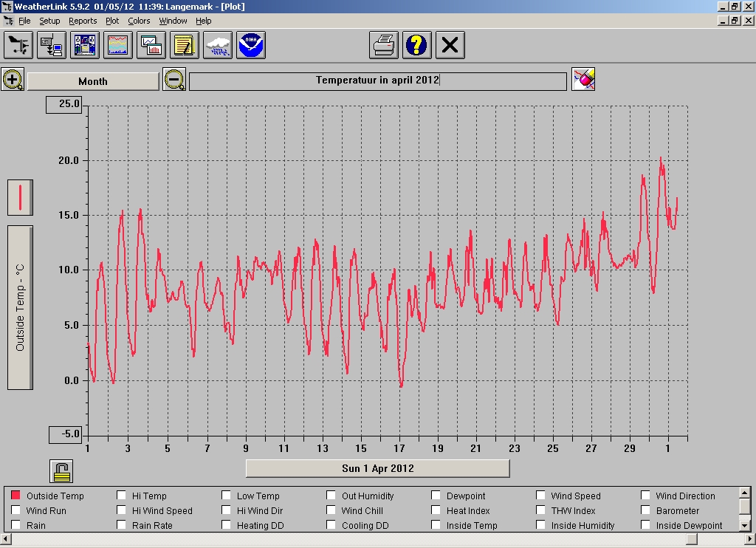The height and width of the screenshot is (548, 756).
Task: Enable the Hi Wind Speed checkbox
Action: coord(121,510)
